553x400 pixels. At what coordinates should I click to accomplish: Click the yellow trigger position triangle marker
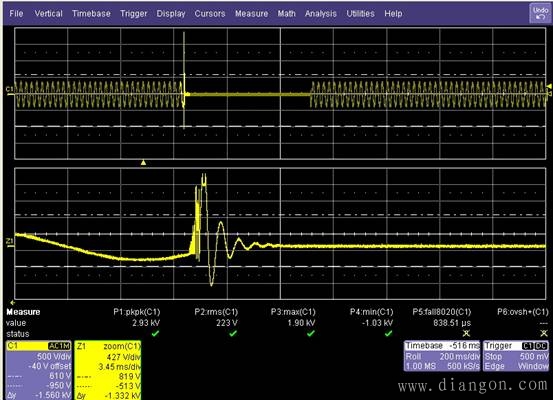[x=143, y=163]
